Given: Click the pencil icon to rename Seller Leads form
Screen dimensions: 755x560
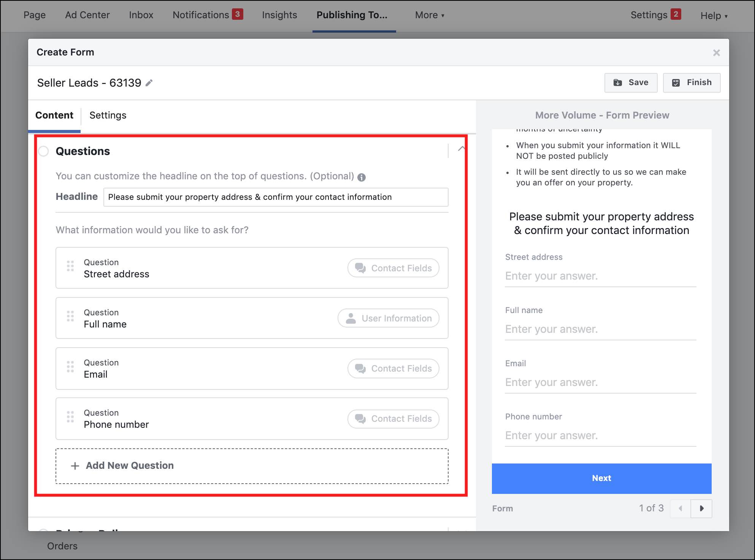Looking at the screenshot, I should point(149,82).
